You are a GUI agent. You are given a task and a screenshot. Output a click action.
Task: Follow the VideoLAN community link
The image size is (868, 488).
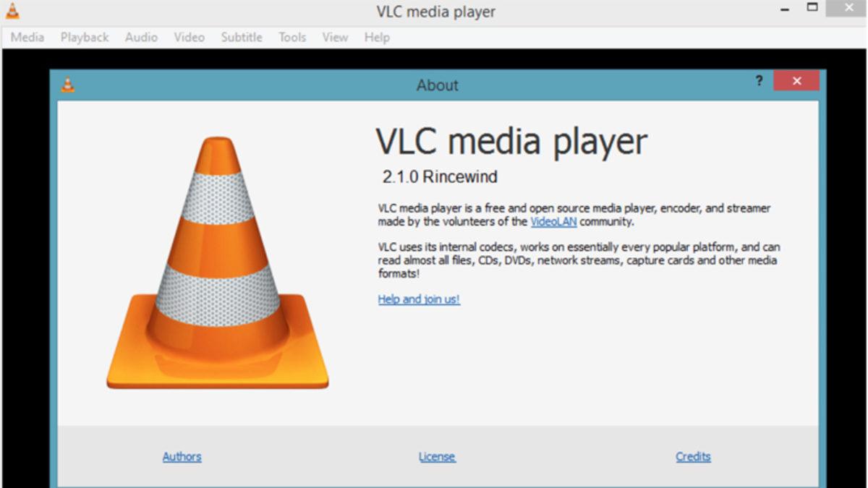pos(553,222)
